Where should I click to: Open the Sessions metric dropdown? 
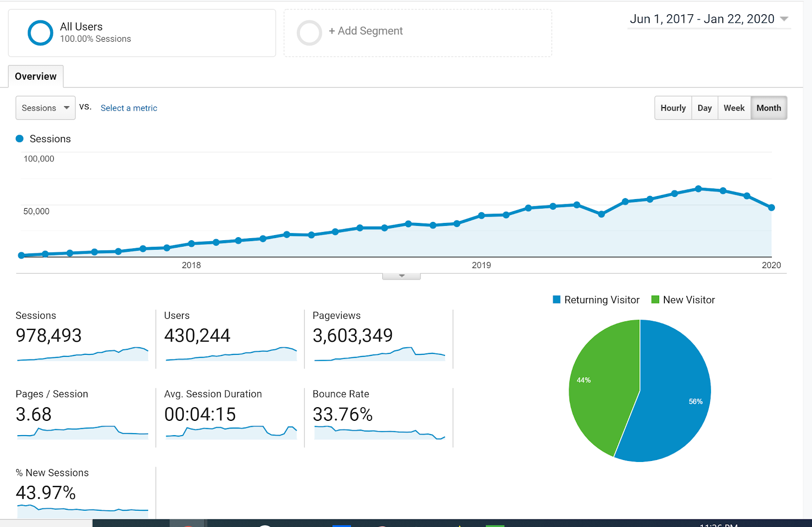point(45,108)
